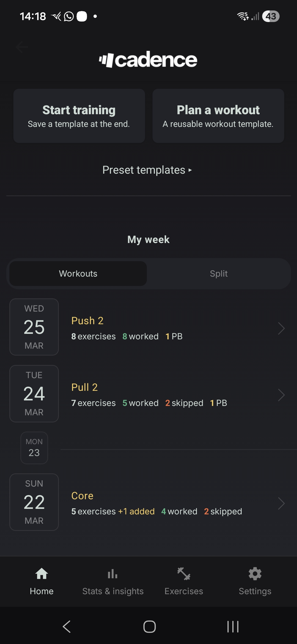Image resolution: width=297 pixels, height=644 pixels.
Task: Select the Tuesday 24 March date card
Action: point(34,394)
